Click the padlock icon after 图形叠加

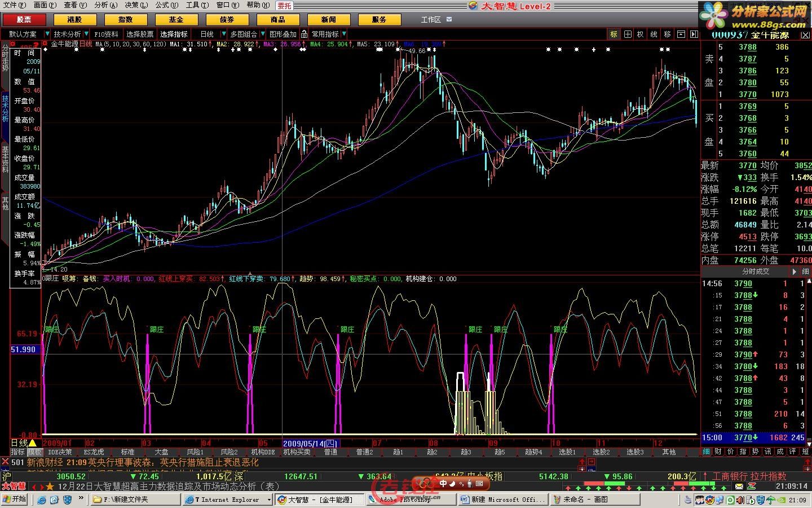304,34
